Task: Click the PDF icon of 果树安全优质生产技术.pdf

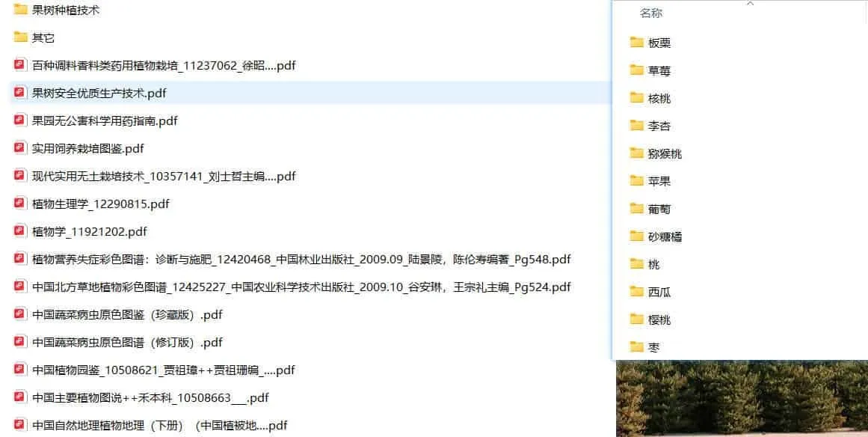Action: point(19,93)
